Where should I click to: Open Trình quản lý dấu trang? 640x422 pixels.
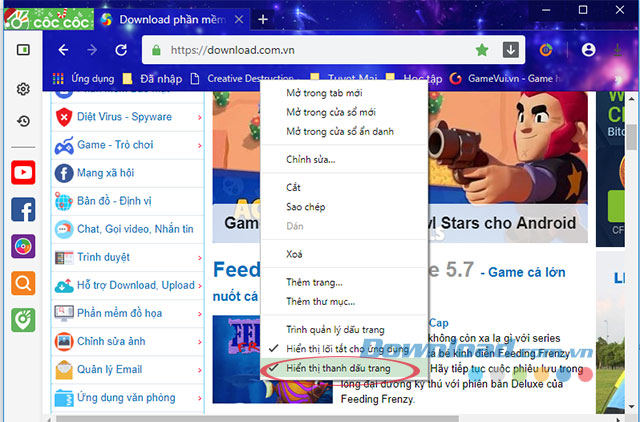click(344, 330)
